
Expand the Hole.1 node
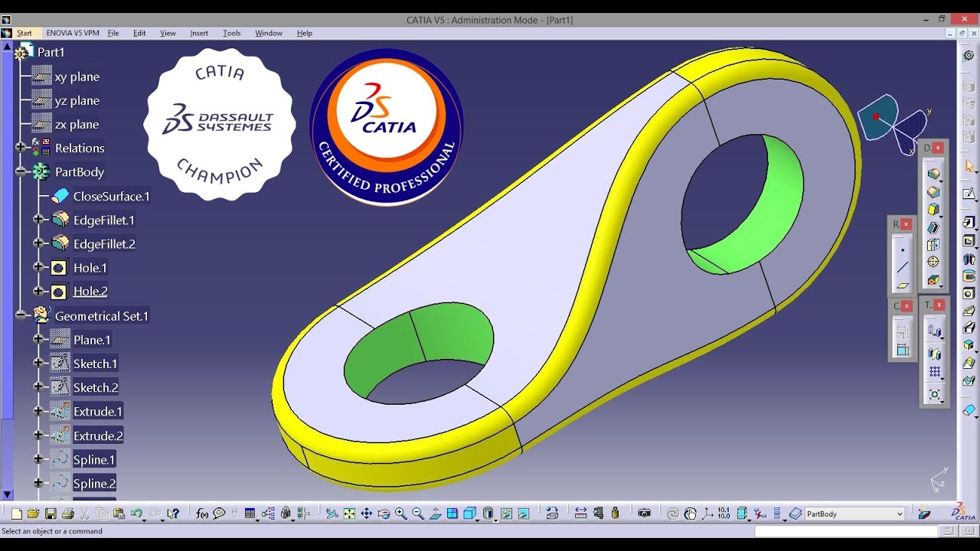pyautogui.click(x=38, y=267)
